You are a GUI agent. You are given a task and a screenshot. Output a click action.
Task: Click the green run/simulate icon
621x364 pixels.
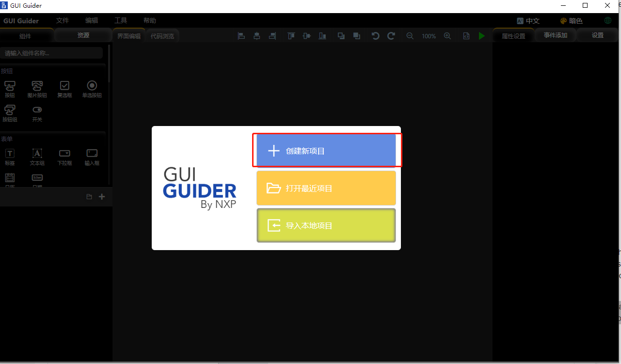[481, 35]
